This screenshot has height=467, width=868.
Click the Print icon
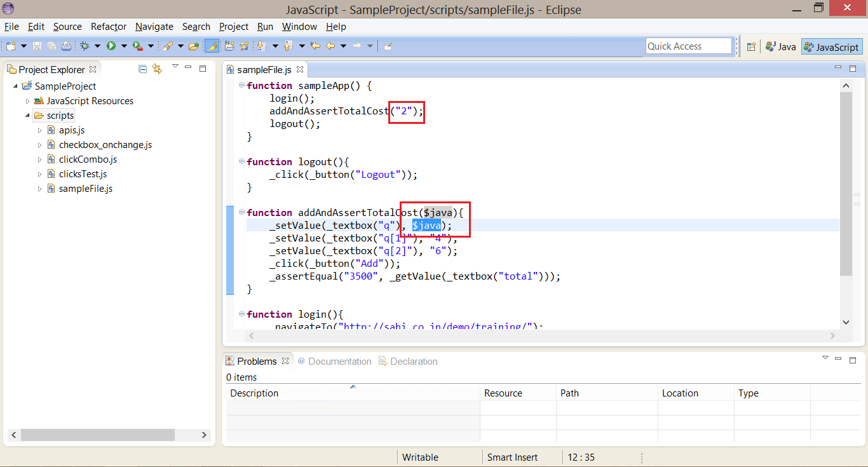click(x=66, y=46)
